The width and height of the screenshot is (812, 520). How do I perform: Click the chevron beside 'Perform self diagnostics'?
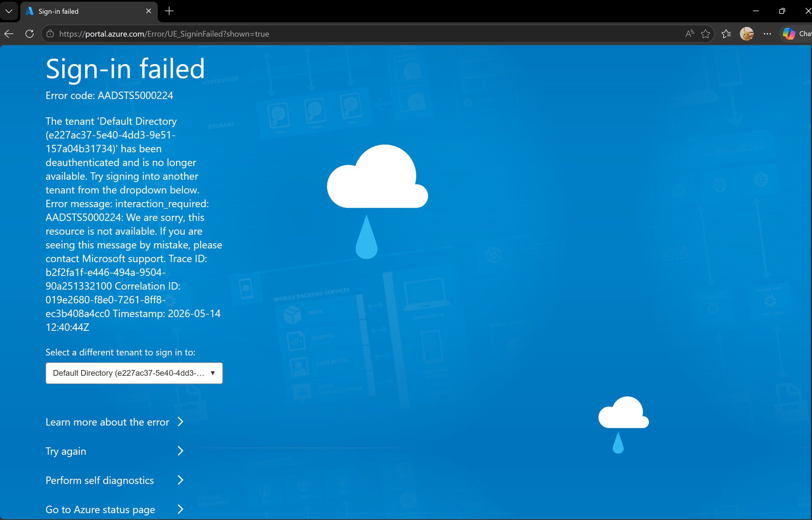click(x=181, y=480)
